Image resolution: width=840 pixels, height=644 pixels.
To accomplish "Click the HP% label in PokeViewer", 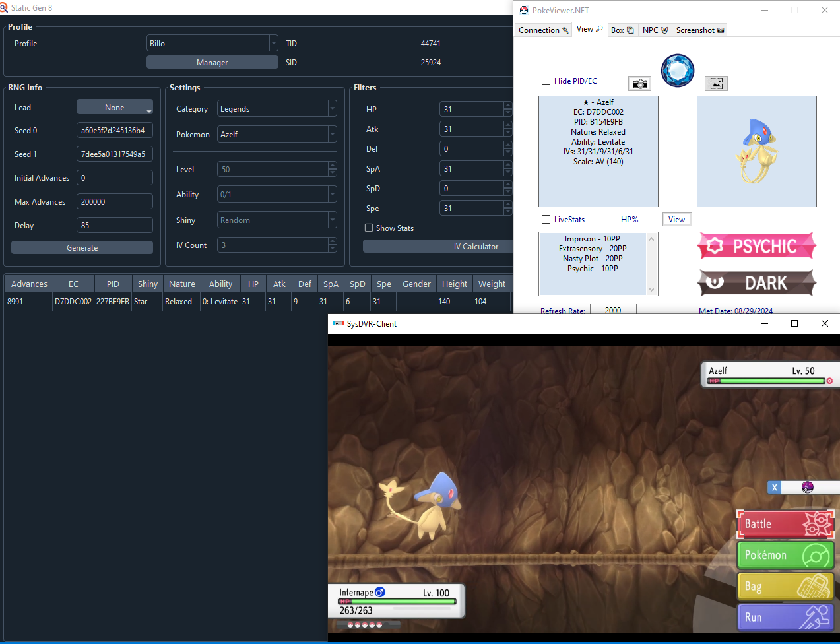I will (x=630, y=220).
